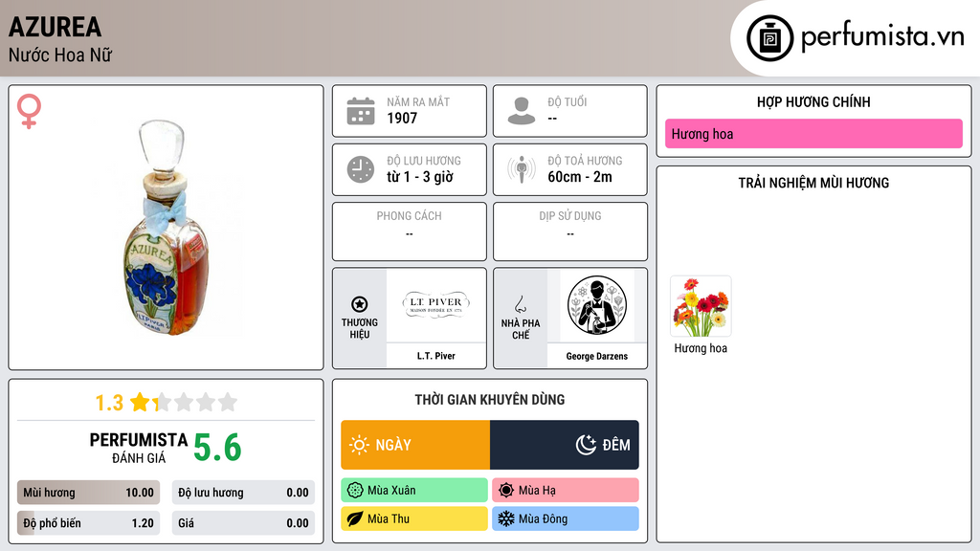This screenshot has height=551, width=980.
Task: Click the Thời gian khuyên dùng heading
Action: 490,400
